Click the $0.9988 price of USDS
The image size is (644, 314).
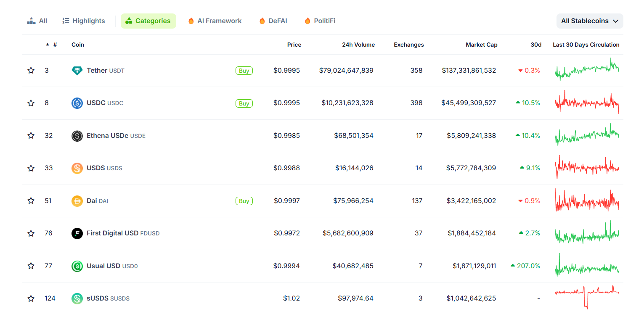click(x=287, y=168)
